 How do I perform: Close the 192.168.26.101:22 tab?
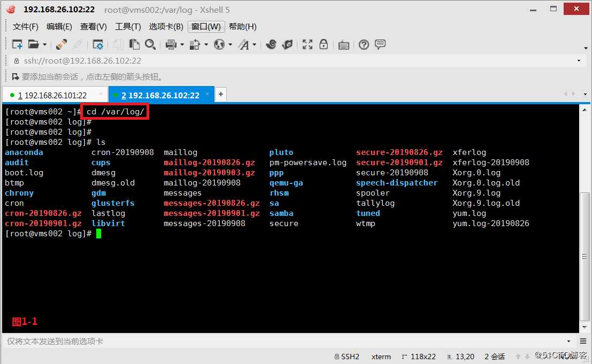pyautogui.click(x=101, y=94)
